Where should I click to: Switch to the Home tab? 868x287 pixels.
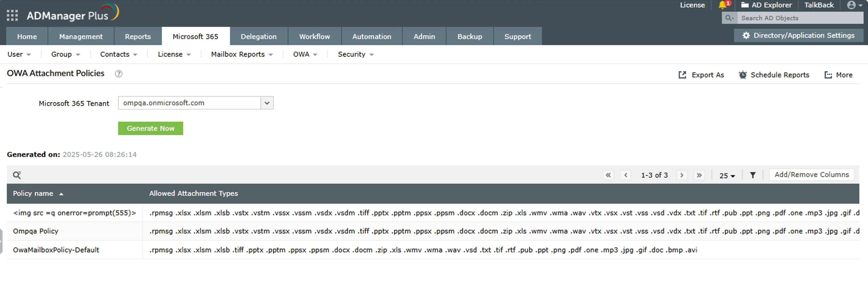point(27,36)
